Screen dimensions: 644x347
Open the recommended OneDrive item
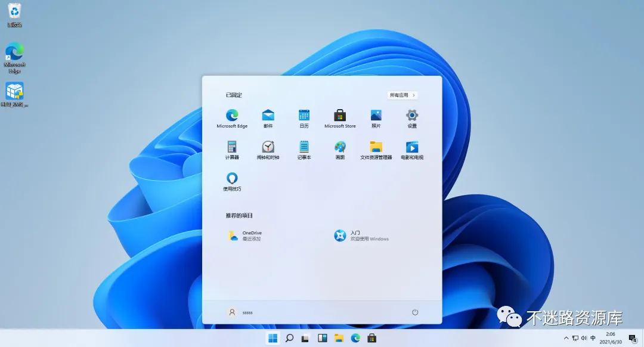(x=245, y=236)
